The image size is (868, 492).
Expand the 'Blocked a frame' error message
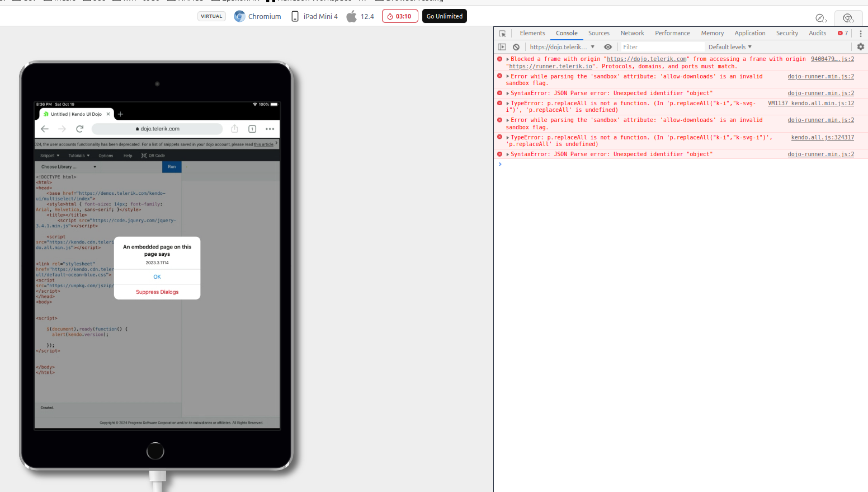508,59
